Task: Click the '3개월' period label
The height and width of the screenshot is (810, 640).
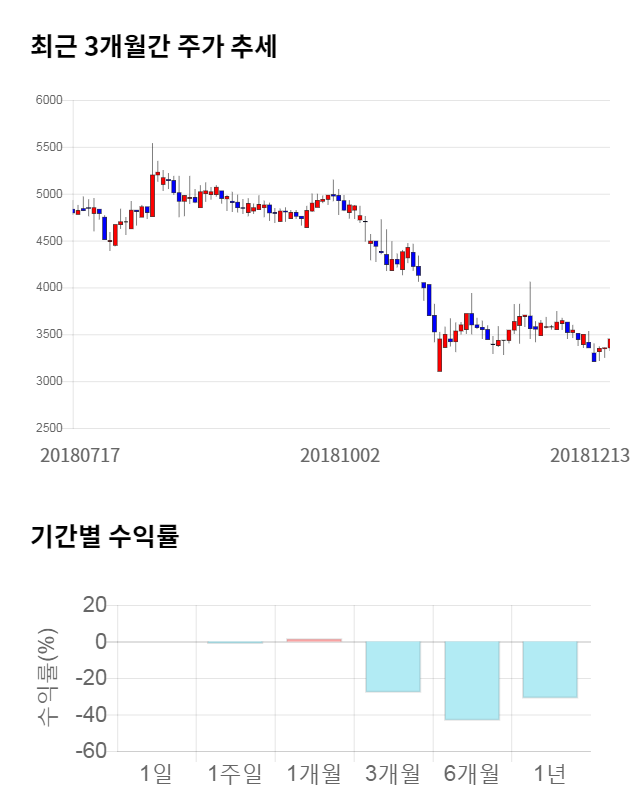Action: click(x=392, y=772)
